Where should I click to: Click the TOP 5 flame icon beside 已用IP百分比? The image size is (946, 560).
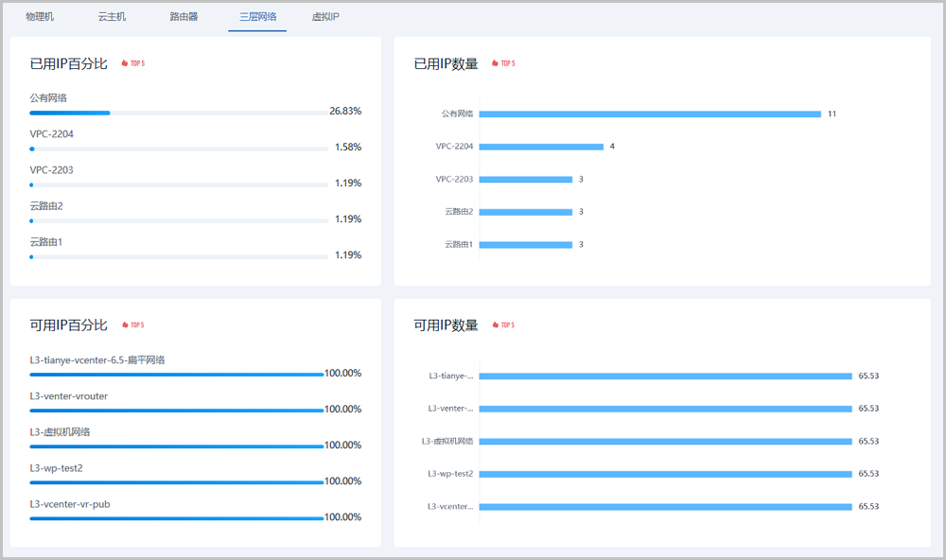(x=125, y=64)
